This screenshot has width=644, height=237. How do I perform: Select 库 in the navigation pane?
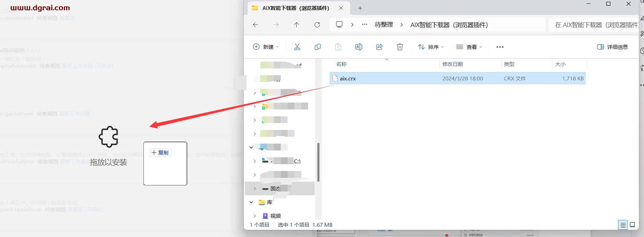click(270, 202)
